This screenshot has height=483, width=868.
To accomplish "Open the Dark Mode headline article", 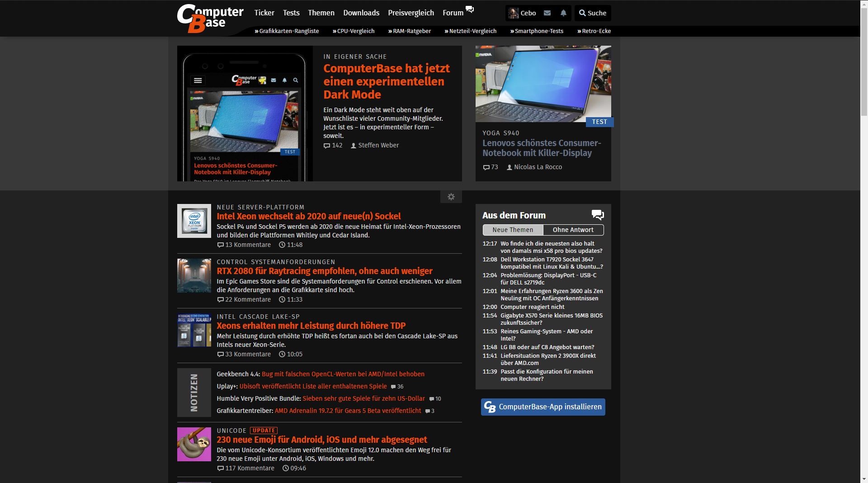I will pyautogui.click(x=387, y=81).
